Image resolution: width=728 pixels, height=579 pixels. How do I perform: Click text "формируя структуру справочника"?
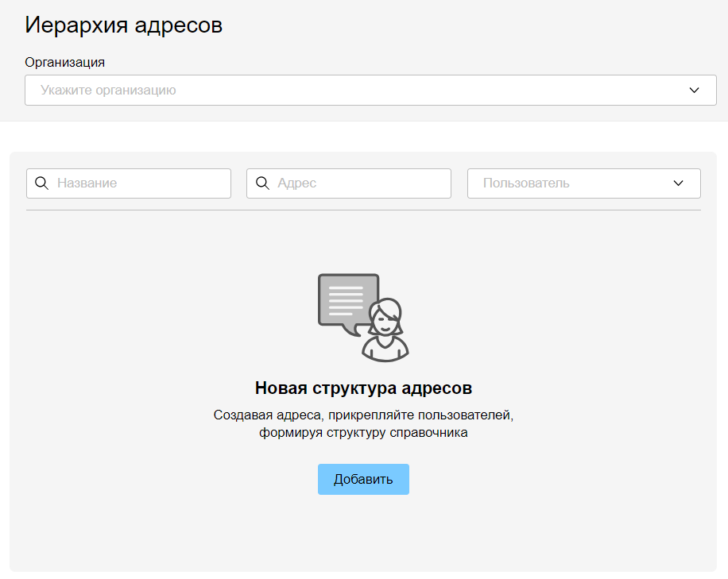[363, 433]
